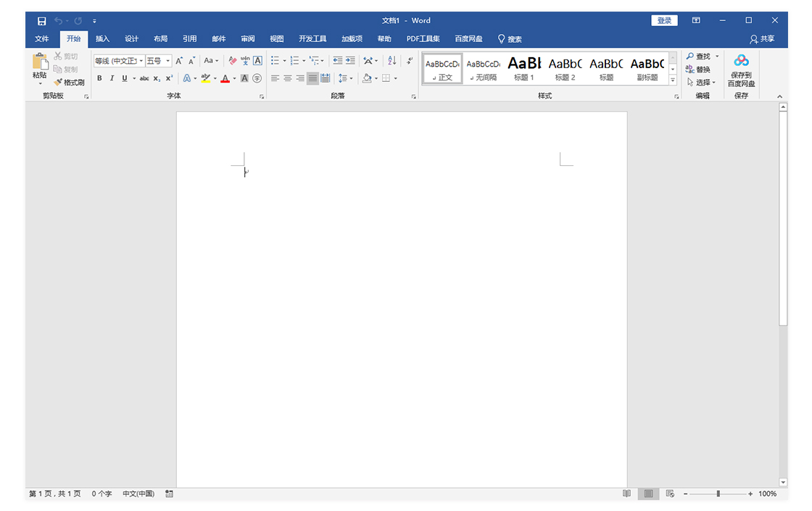Screen dimensions: 812x511
Task: Toggle Italic formatting
Action: pos(112,78)
